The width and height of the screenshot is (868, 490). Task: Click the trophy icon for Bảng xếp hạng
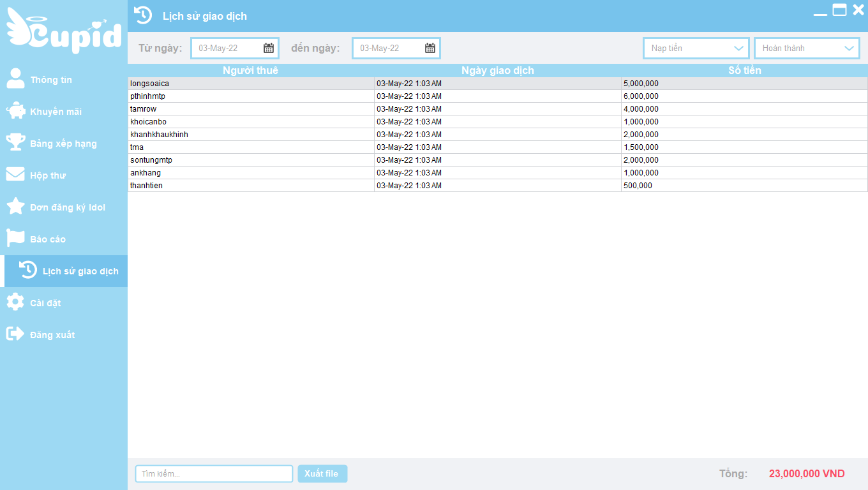click(15, 142)
